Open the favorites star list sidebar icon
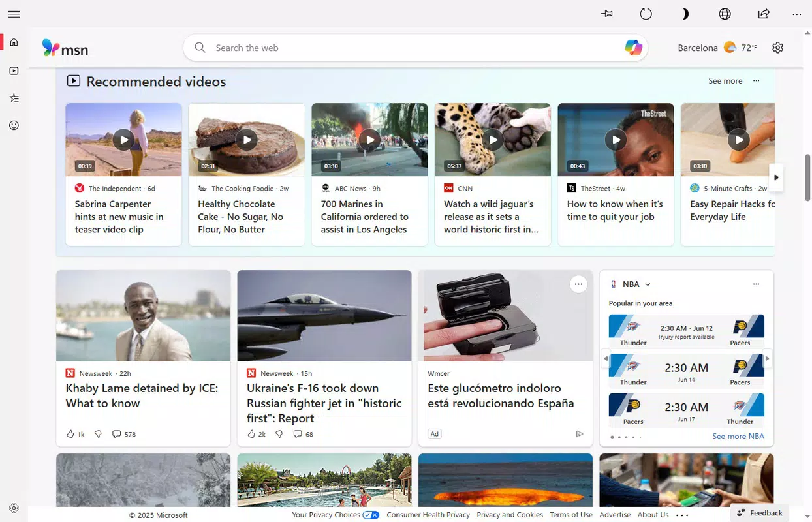Viewport: 812px width, 522px height. coord(14,98)
